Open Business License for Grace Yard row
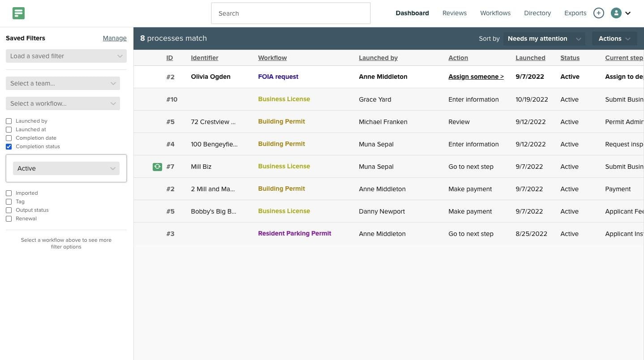 tap(284, 99)
